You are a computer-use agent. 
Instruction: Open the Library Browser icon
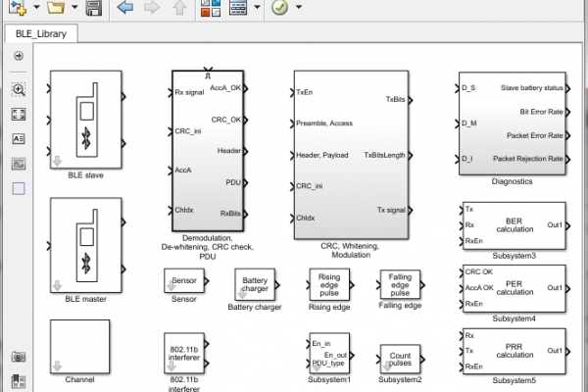[211, 9]
